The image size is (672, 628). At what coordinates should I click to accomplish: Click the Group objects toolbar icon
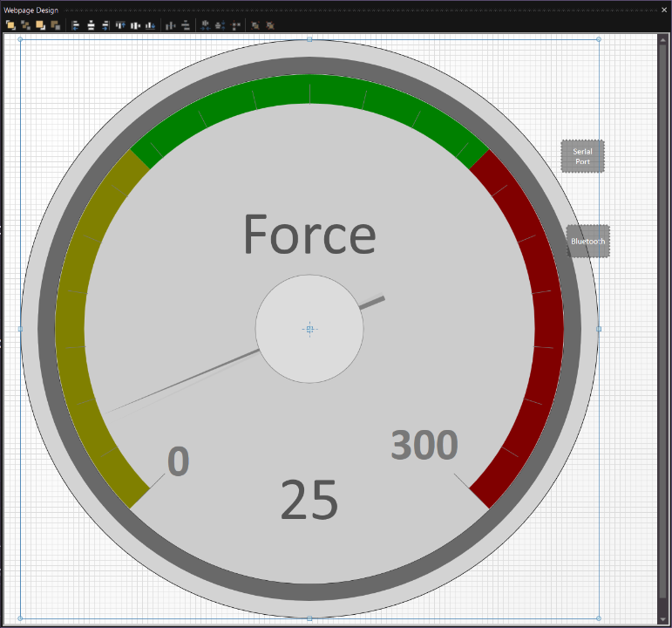[255, 25]
